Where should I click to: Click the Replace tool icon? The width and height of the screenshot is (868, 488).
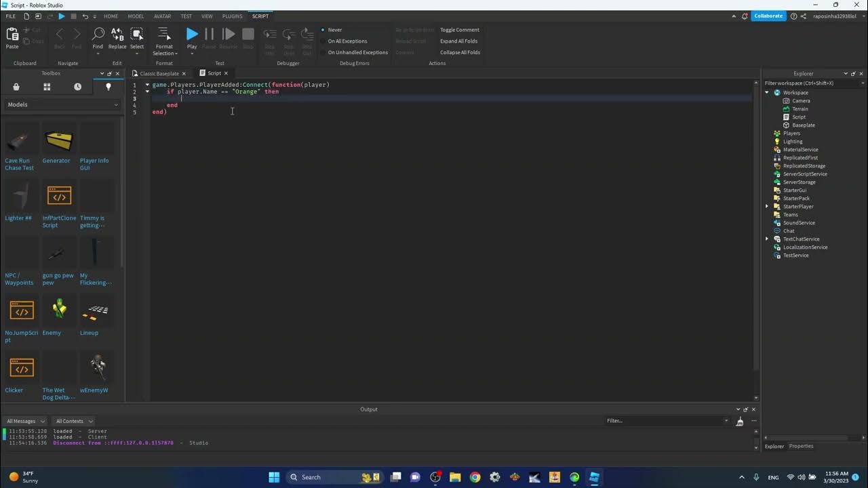tap(117, 35)
